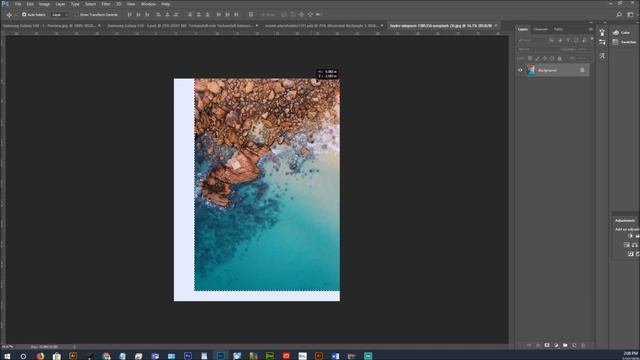This screenshot has height=360, width=640.
Task: Toggle the pixel layer filter icon
Action: [x=551, y=40]
